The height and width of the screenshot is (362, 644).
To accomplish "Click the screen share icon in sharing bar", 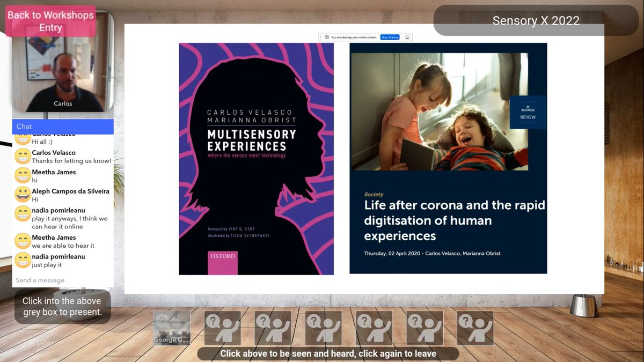I will pos(327,37).
